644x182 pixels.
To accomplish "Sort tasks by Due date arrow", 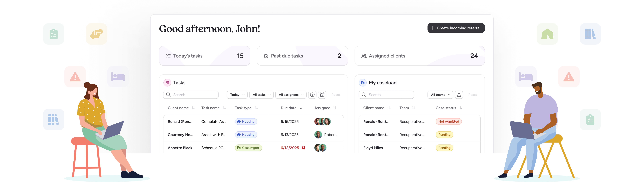I will [x=301, y=108].
